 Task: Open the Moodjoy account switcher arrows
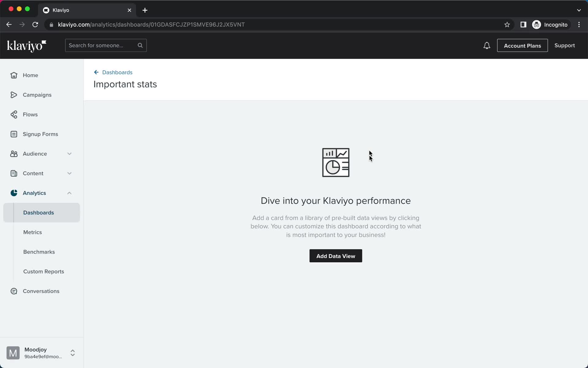point(73,353)
